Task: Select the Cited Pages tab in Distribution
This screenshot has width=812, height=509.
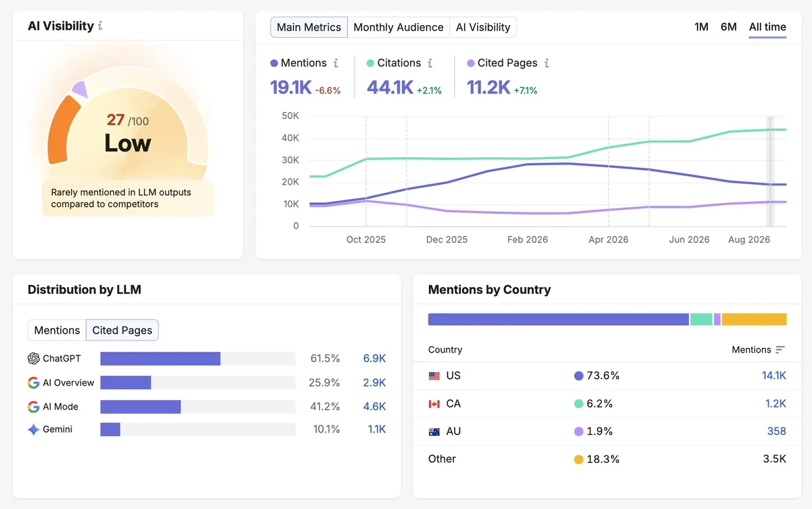Action: click(122, 330)
